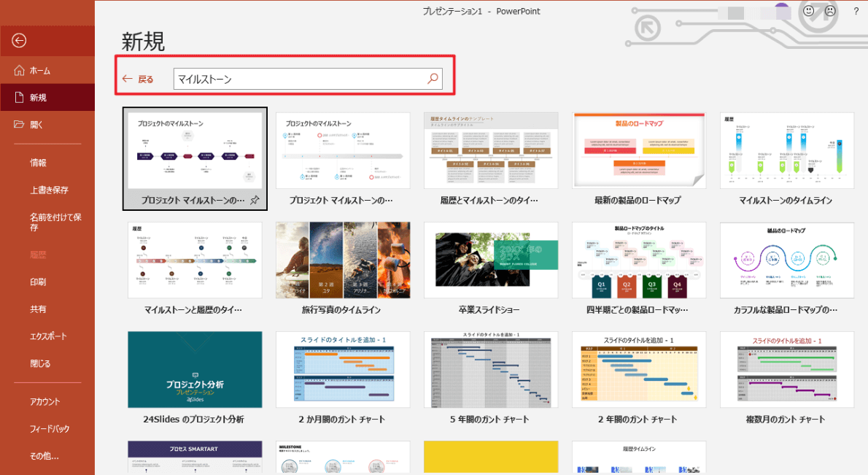Select マイルストーンのタイムライン template
This screenshot has width=868, height=475.
(x=786, y=150)
